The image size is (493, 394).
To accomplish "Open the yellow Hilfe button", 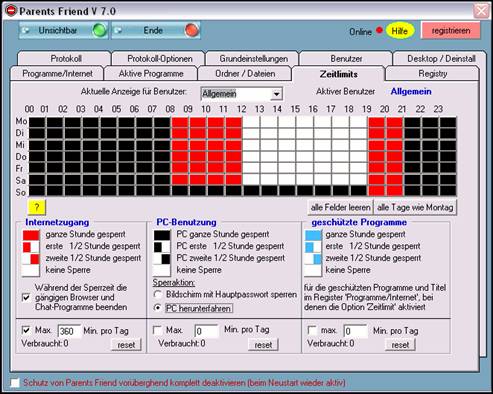I will pos(400,31).
